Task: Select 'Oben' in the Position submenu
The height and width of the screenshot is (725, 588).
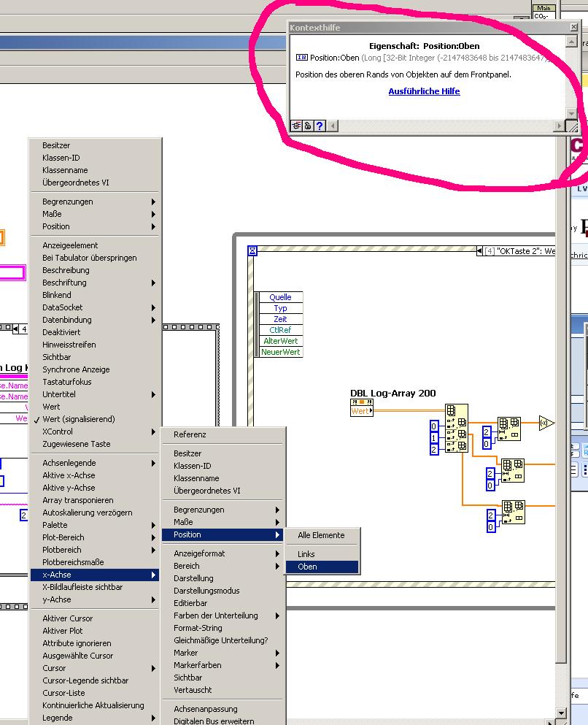Action: tap(321, 567)
